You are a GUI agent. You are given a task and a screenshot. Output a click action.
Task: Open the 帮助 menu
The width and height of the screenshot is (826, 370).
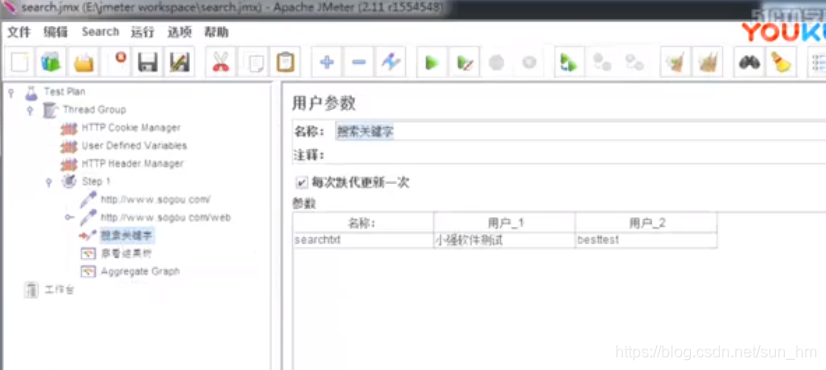(216, 32)
